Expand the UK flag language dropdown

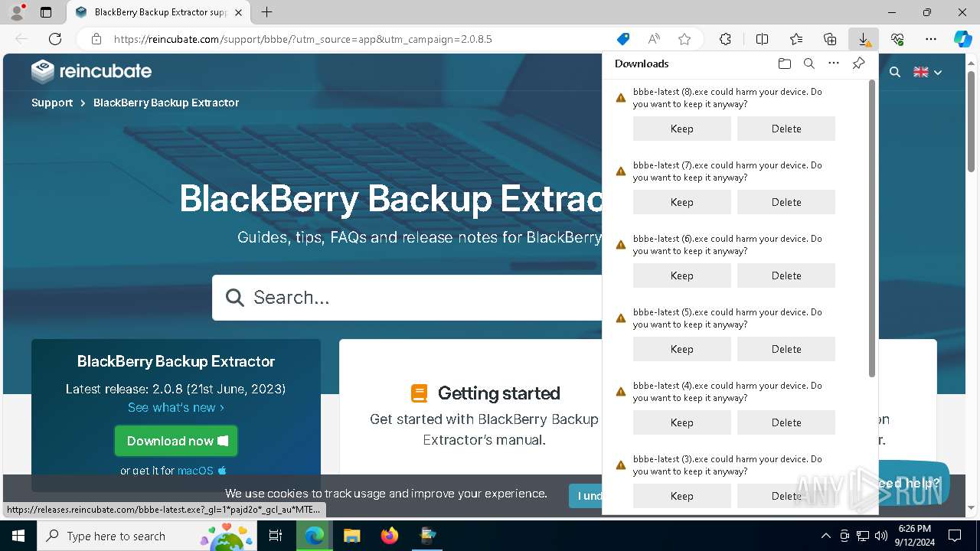927,72
